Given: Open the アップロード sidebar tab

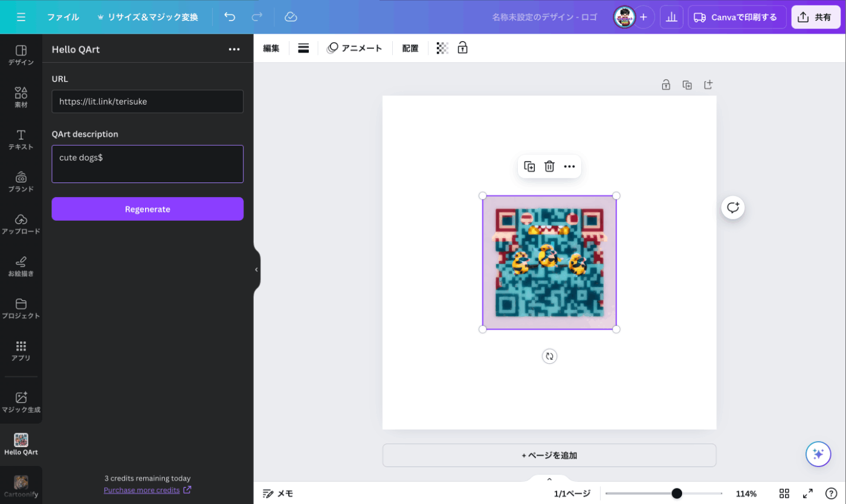Looking at the screenshot, I should pyautogui.click(x=21, y=224).
